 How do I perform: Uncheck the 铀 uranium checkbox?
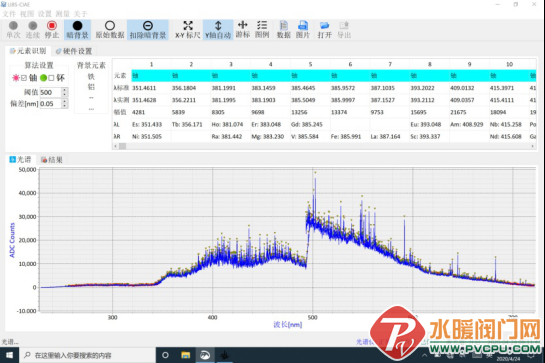coord(24,78)
